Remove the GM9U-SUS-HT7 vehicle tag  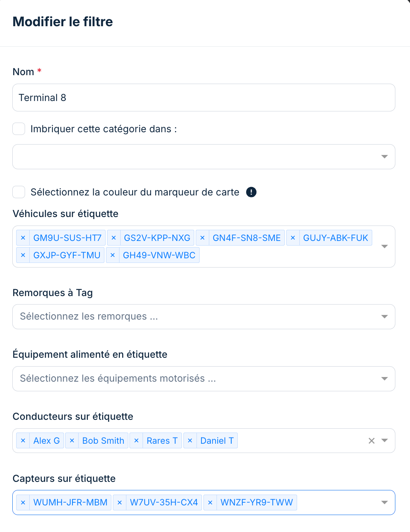(23, 238)
